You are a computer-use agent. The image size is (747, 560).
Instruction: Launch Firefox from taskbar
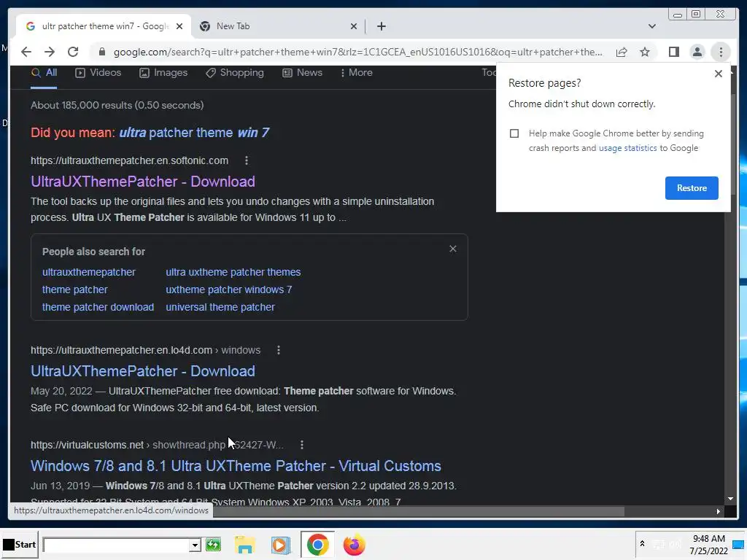[354, 545]
